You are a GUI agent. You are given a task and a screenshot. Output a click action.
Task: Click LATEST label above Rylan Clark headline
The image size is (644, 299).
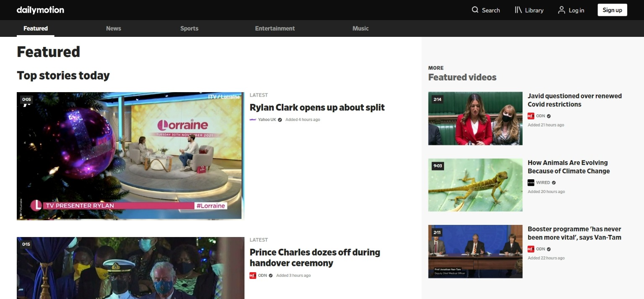pyautogui.click(x=259, y=95)
